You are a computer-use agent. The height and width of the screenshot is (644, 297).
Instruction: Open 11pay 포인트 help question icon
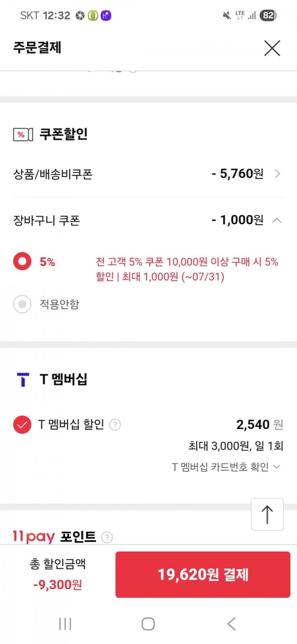107,537
